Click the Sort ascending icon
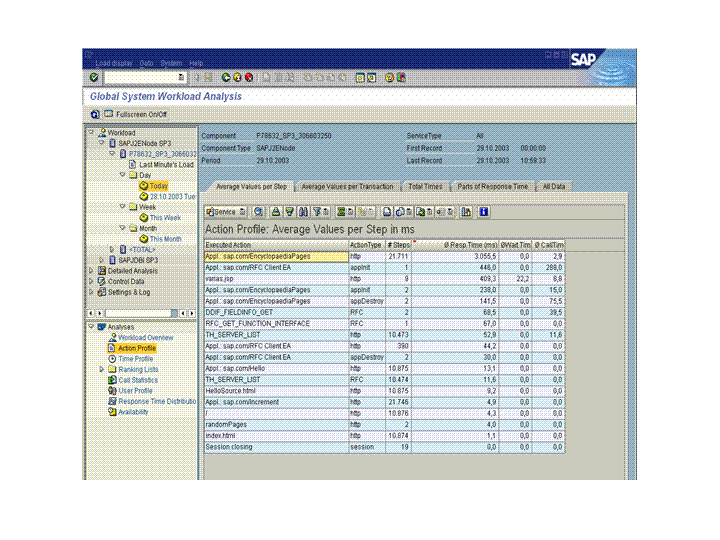Image resolution: width=720 pixels, height=540 pixels. (276, 212)
